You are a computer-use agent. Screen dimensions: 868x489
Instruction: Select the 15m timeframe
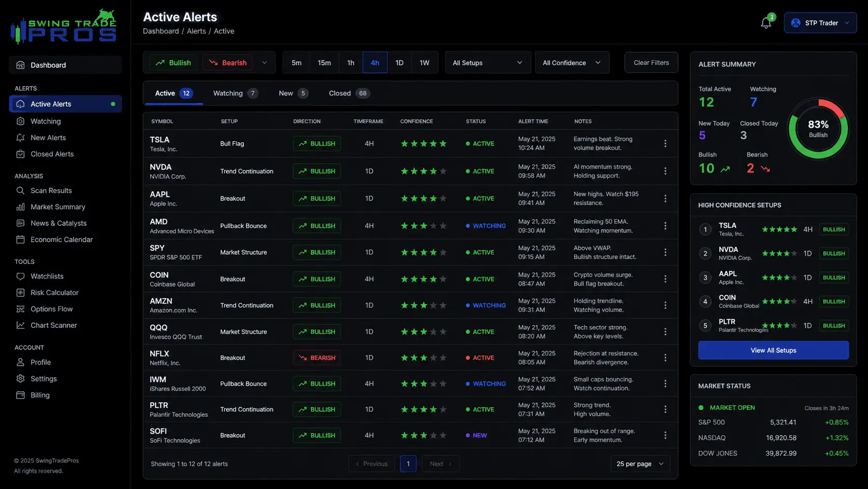coord(324,63)
